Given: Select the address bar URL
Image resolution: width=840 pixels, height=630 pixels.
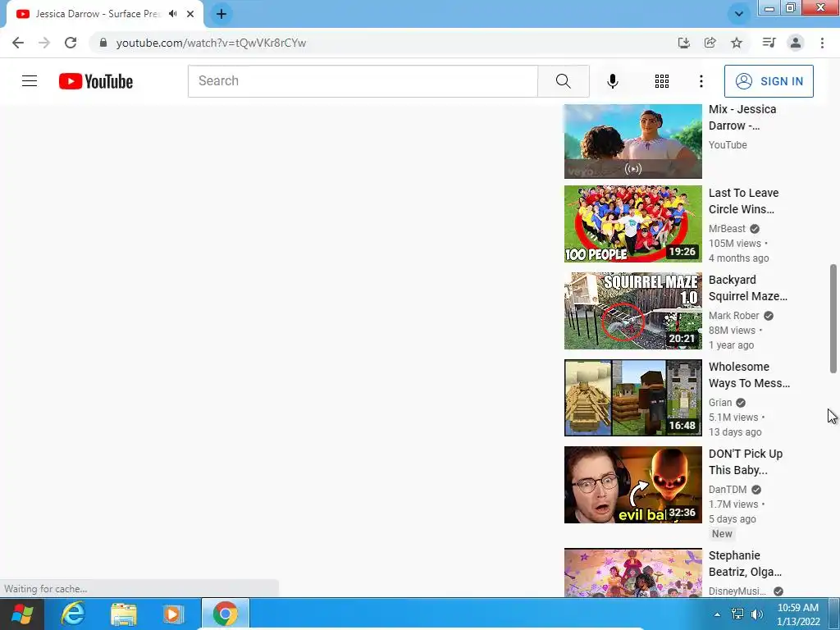Looking at the screenshot, I should [x=211, y=43].
